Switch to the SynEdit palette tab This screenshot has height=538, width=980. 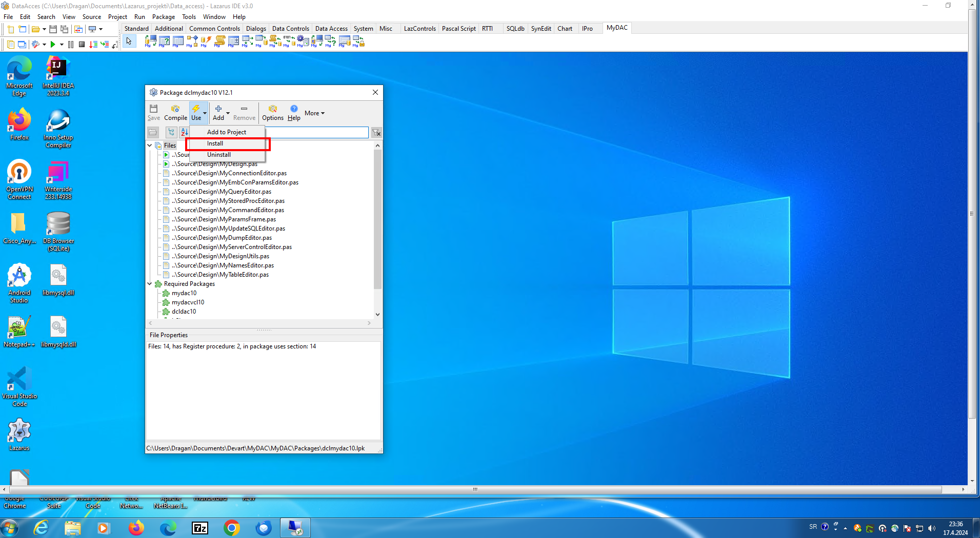tap(541, 29)
